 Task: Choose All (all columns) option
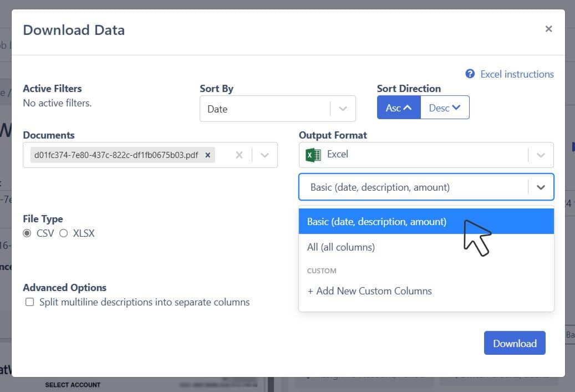click(x=426, y=247)
